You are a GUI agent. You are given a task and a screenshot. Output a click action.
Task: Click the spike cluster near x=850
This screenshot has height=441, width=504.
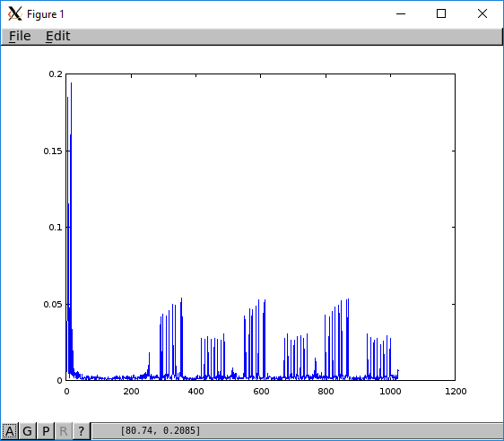coord(337,339)
